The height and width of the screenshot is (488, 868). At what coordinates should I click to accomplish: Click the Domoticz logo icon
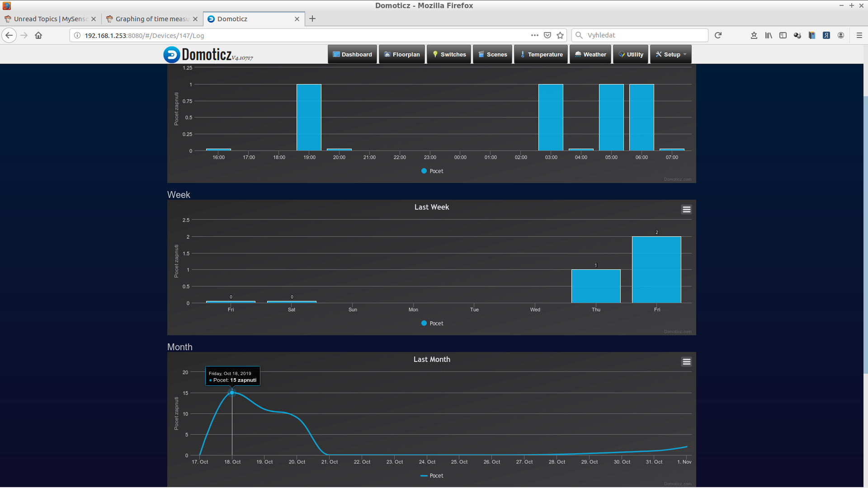coord(171,55)
